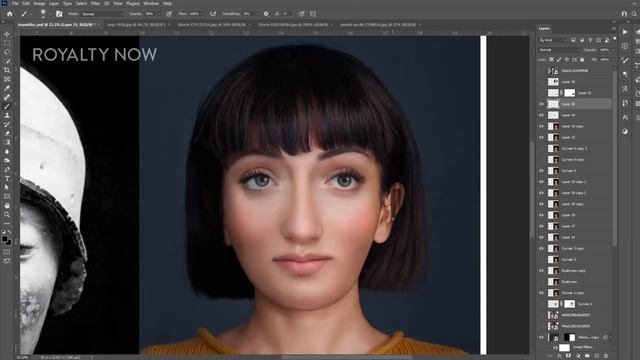Image resolution: width=640 pixels, height=360 pixels.
Task: Select the Horizontal Type tool
Action: (7, 178)
